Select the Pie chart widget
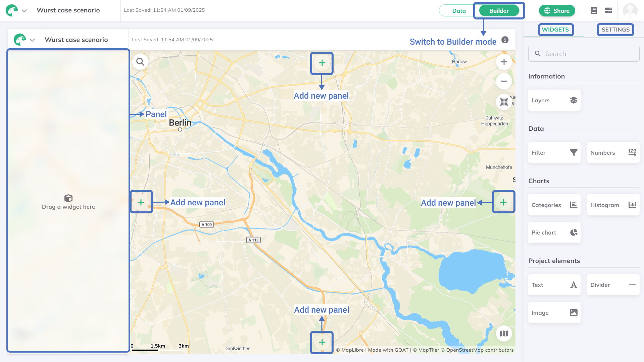 [554, 232]
